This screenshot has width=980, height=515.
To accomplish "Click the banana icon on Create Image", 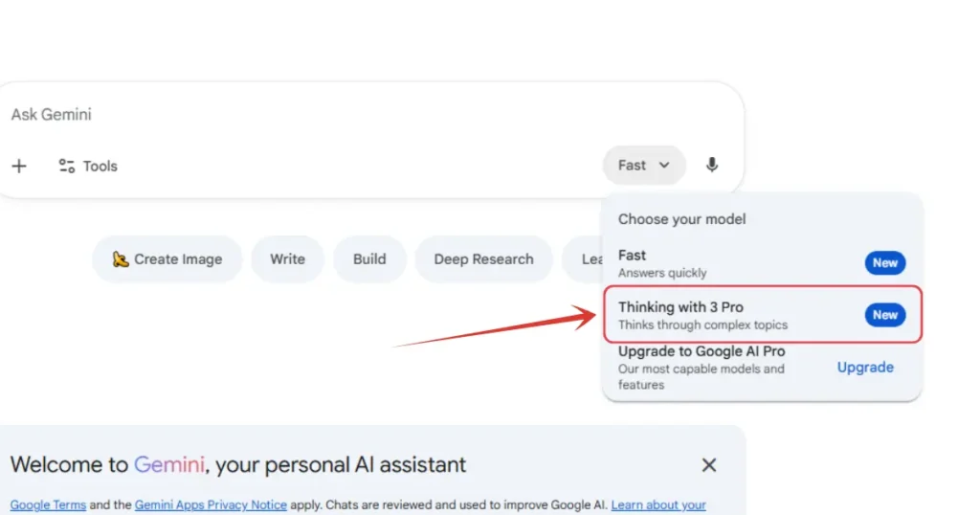I will click(121, 259).
